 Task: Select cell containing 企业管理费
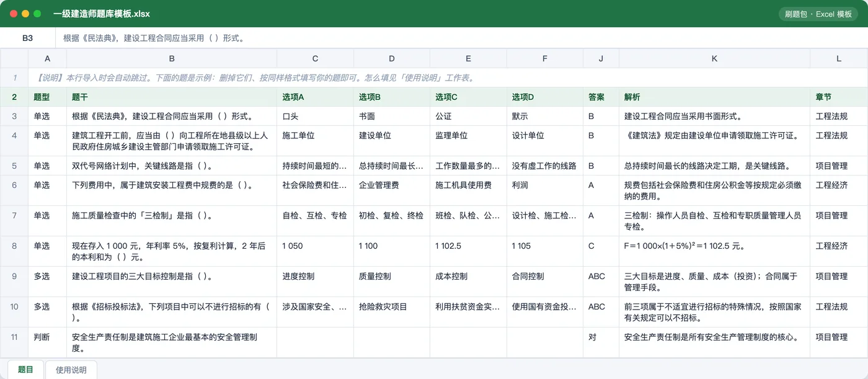point(392,190)
